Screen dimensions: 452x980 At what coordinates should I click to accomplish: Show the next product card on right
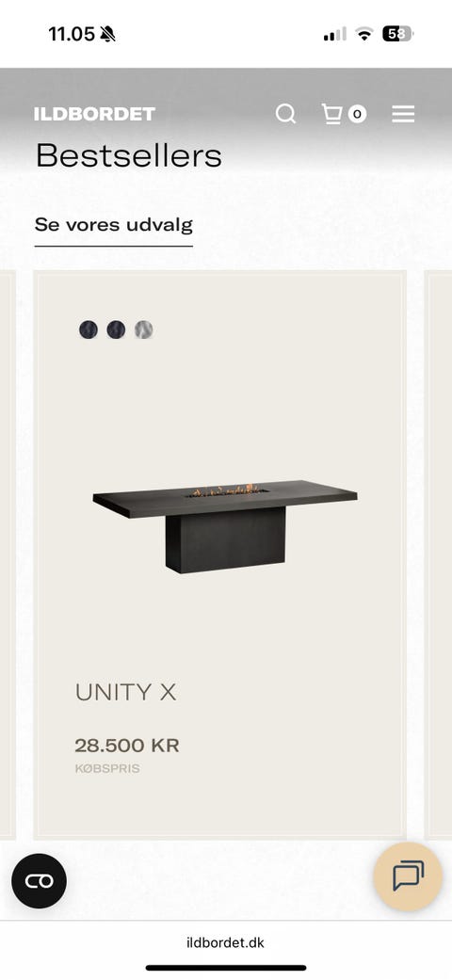point(438,555)
